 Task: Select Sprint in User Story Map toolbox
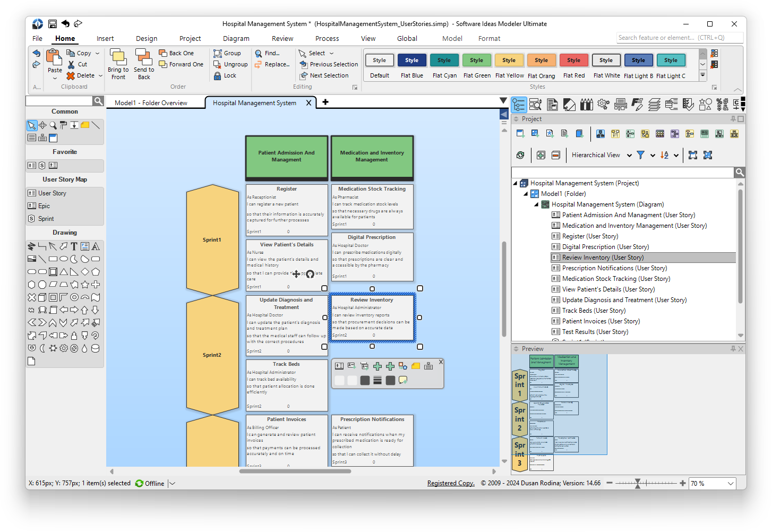click(46, 219)
